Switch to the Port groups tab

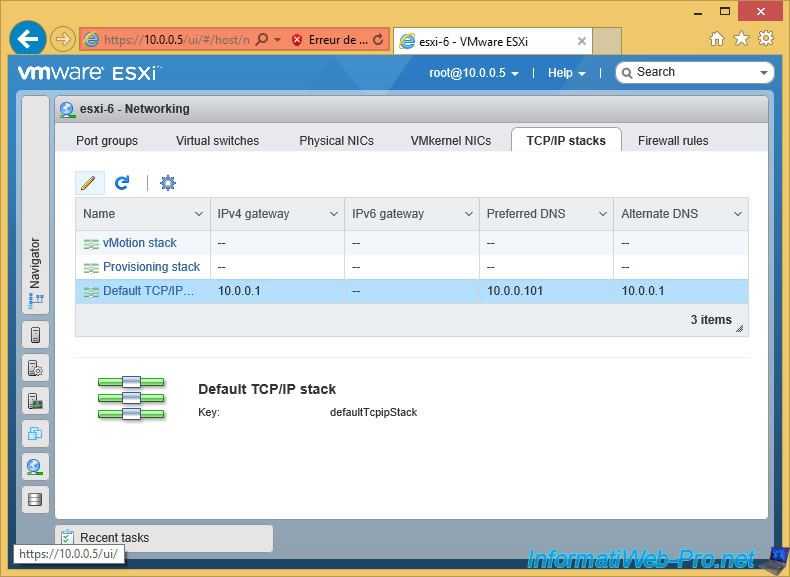pos(107,141)
